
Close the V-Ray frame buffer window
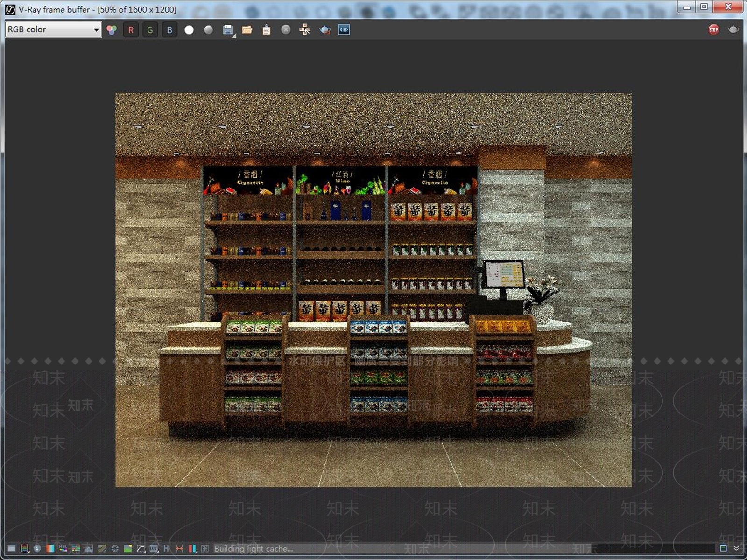(728, 7)
